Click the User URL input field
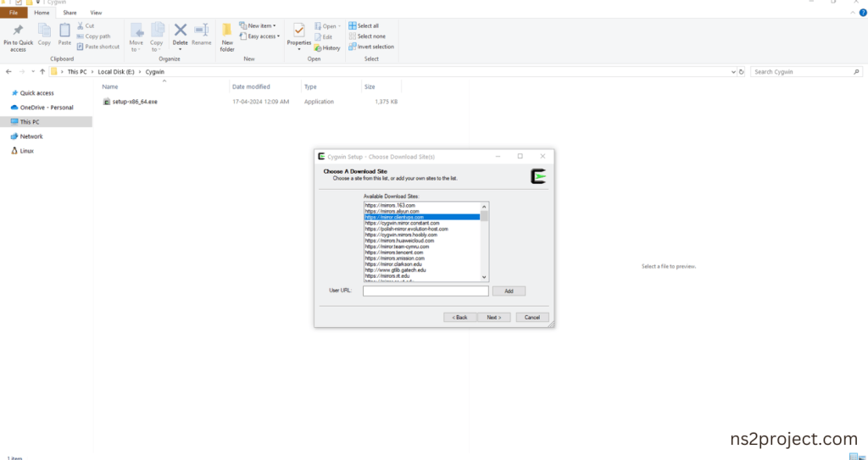This screenshot has height=460, width=868. 426,291
